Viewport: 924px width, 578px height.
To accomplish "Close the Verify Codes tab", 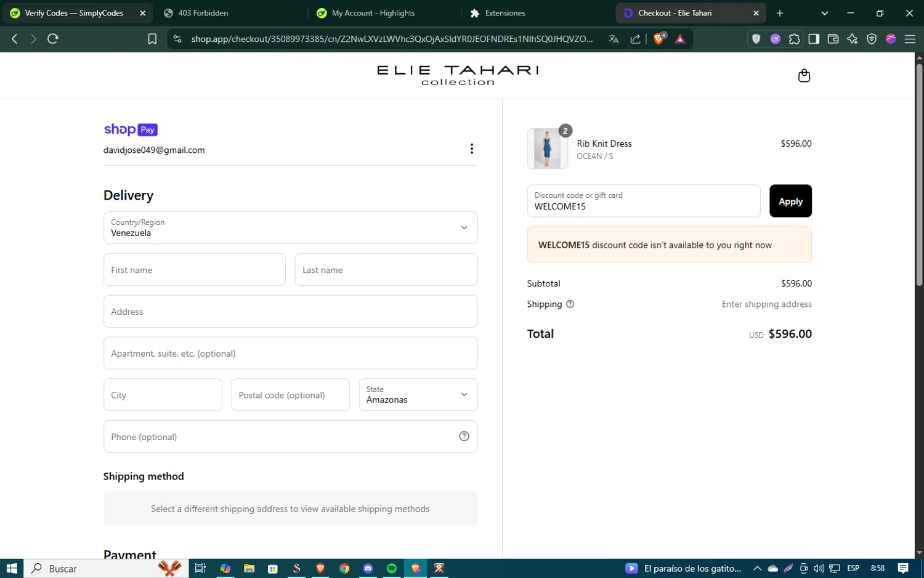I will (x=142, y=13).
